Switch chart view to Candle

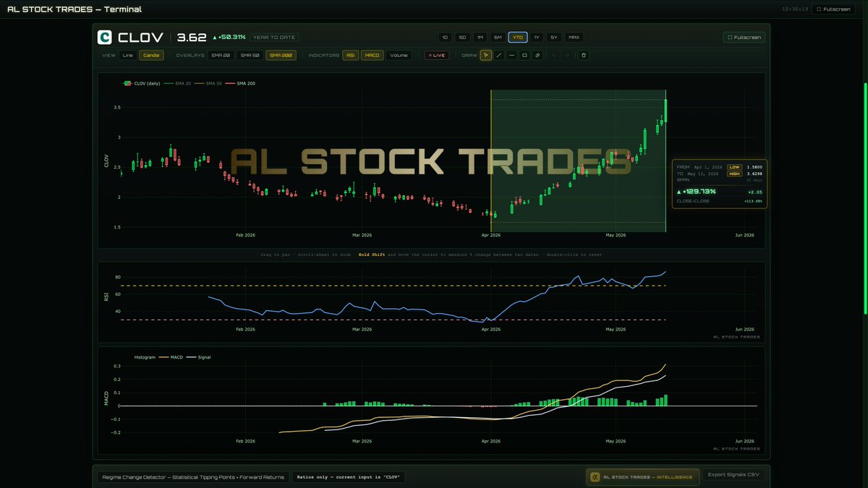[152, 55]
